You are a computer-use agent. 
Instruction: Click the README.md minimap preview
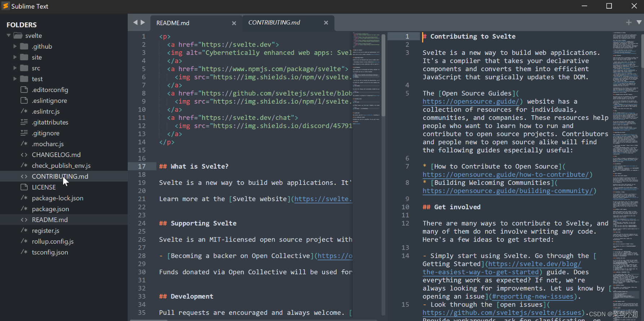[x=366, y=79]
